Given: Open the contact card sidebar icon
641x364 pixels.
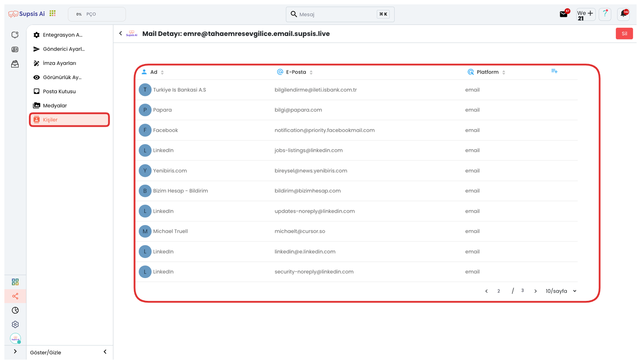Looking at the screenshot, I should click(x=15, y=50).
